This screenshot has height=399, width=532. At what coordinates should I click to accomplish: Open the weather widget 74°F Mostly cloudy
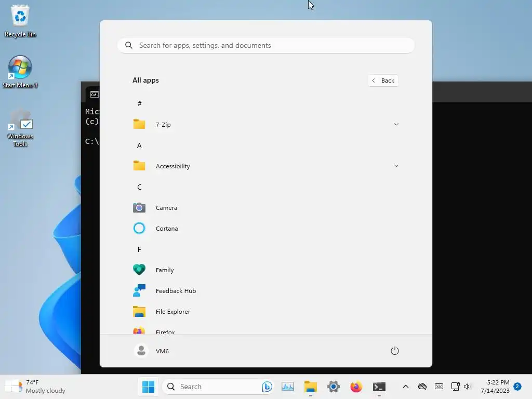[x=36, y=387]
